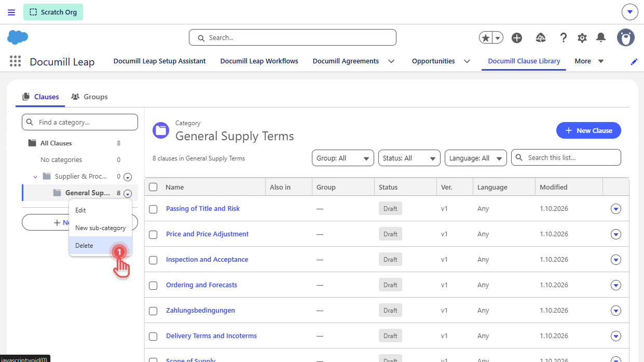
Task: Collapse the Supplier & Proc... category chevron
Action: point(35,177)
